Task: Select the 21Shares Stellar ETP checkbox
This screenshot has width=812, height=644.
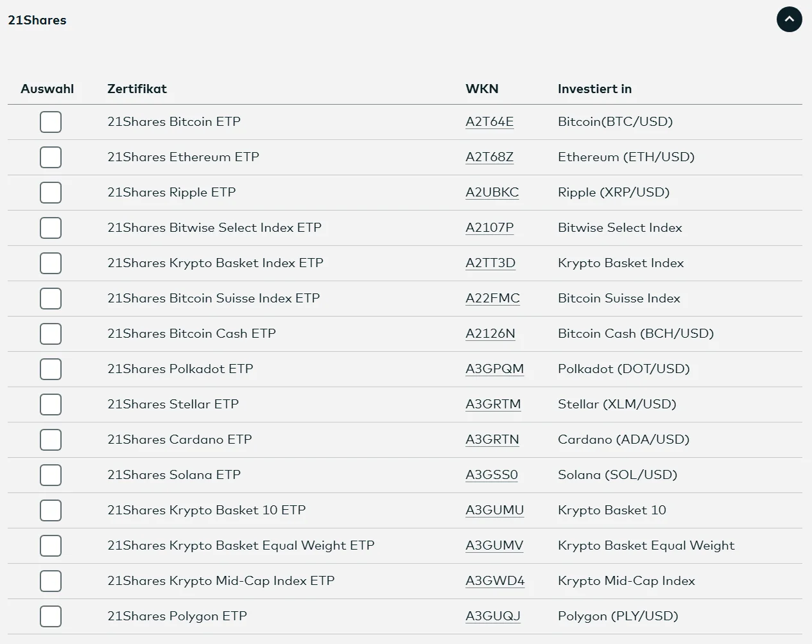Action: pyautogui.click(x=51, y=405)
